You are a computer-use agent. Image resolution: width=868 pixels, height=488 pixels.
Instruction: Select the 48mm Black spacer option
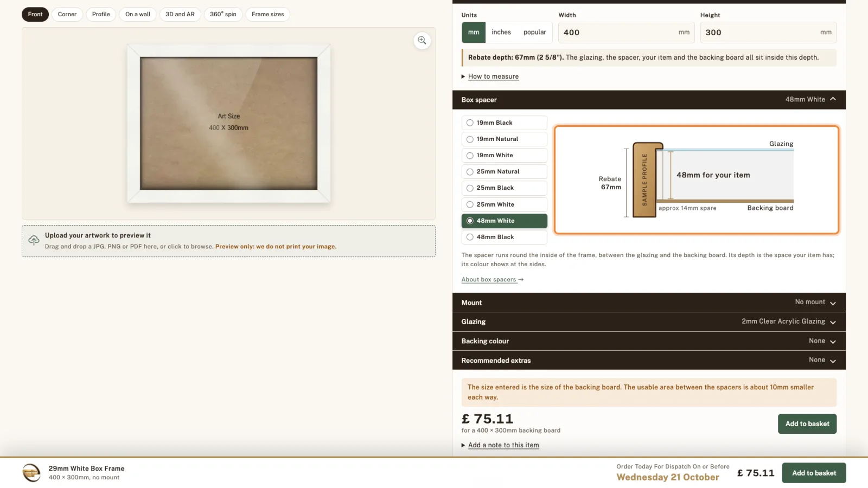pyautogui.click(x=505, y=237)
